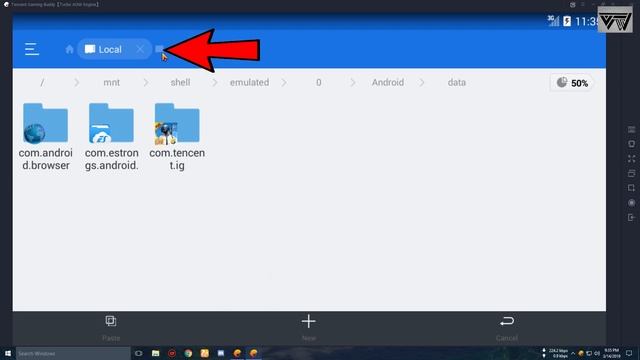The image size is (640, 360).
Task: Open the taskbar volume icon
Action: (x=597, y=353)
